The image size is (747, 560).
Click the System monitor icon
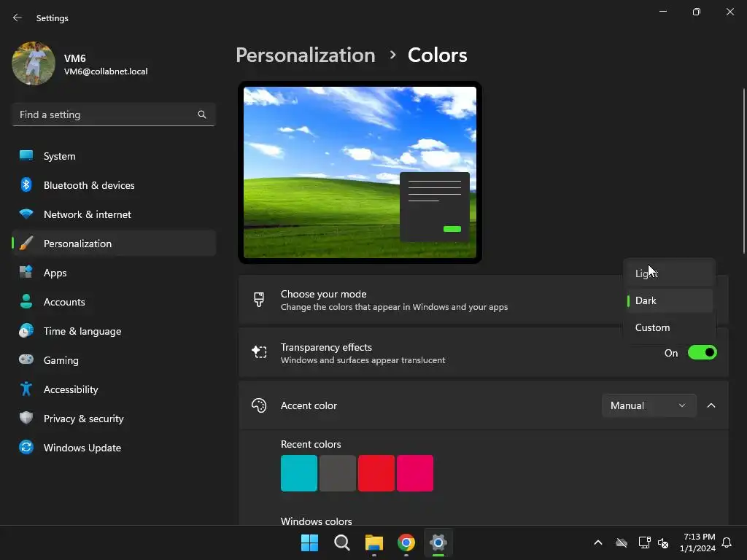point(26,155)
